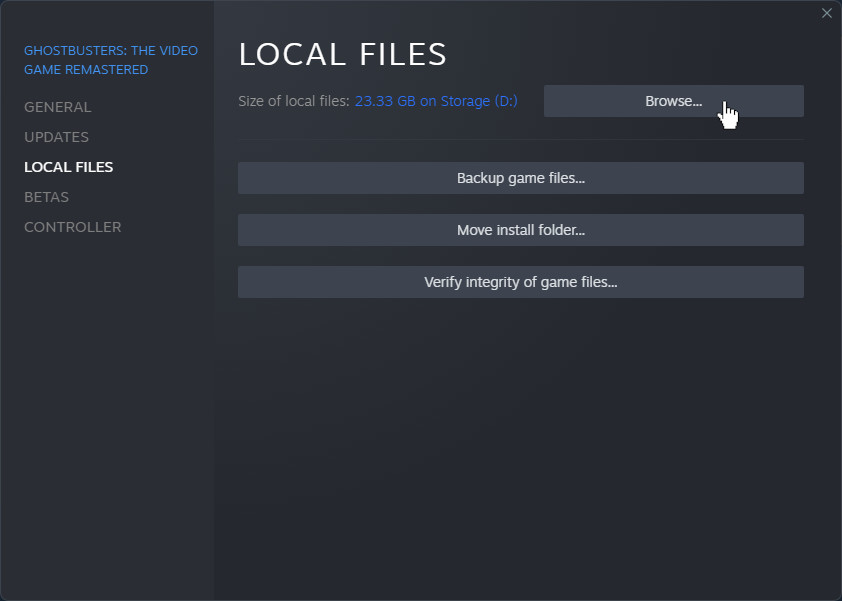Open the Controller tab
Screen dimensions: 842x601
tap(72, 227)
